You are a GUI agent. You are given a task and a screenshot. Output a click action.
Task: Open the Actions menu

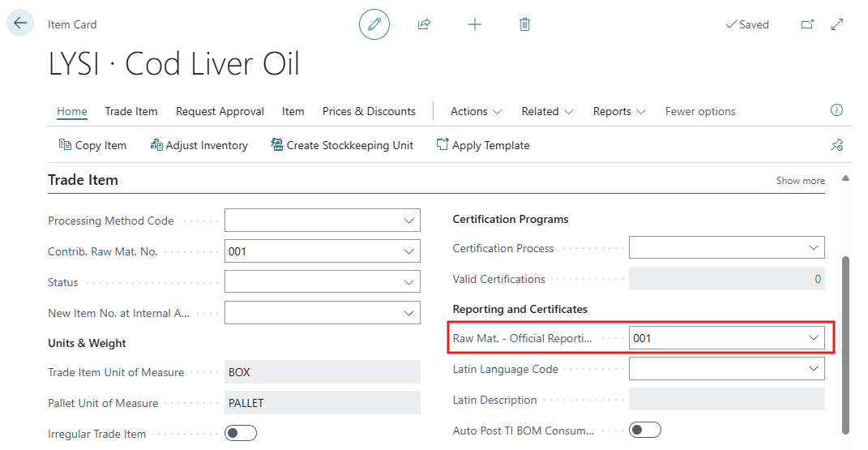click(476, 111)
